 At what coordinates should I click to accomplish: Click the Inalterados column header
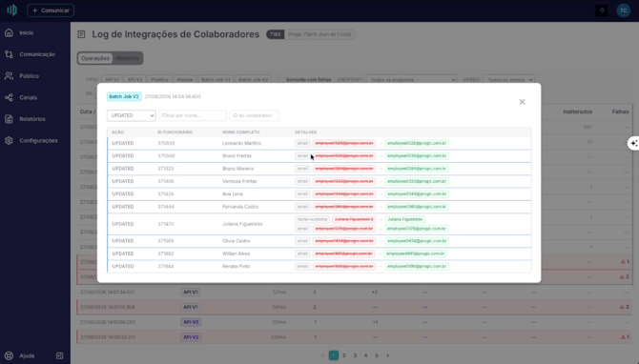click(x=577, y=111)
